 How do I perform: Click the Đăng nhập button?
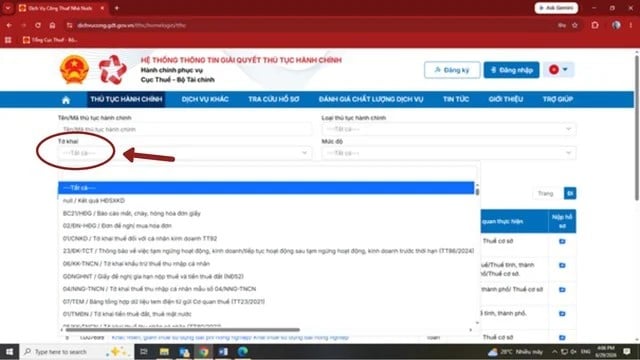coord(511,70)
